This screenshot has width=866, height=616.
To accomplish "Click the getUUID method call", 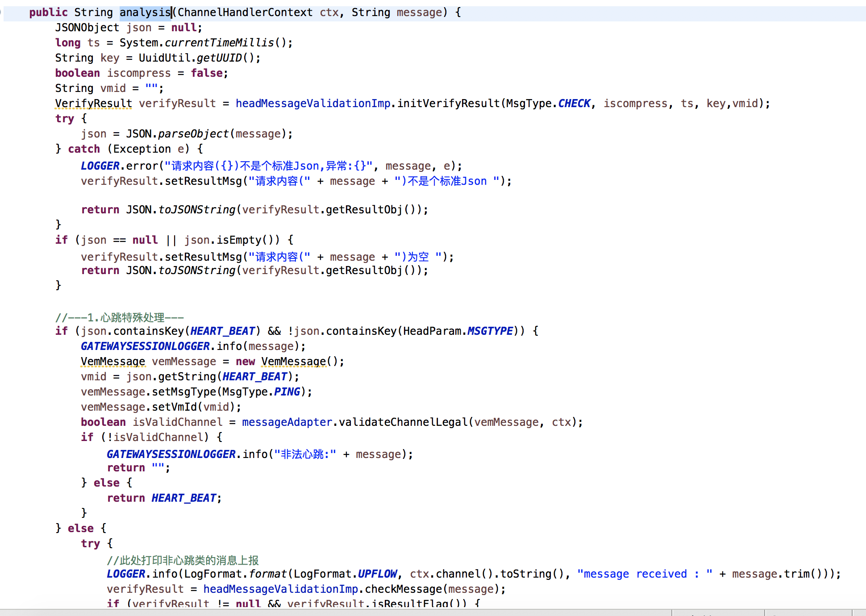I will click(219, 58).
